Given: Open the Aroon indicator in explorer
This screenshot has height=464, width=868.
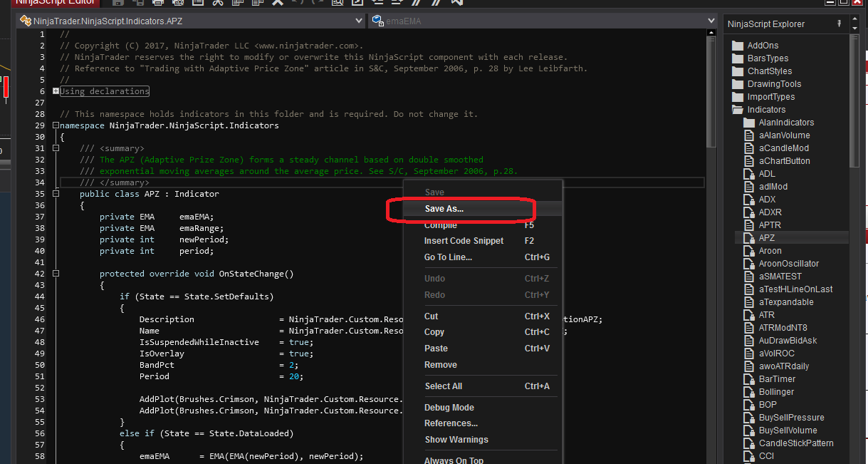Looking at the screenshot, I should [x=770, y=251].
